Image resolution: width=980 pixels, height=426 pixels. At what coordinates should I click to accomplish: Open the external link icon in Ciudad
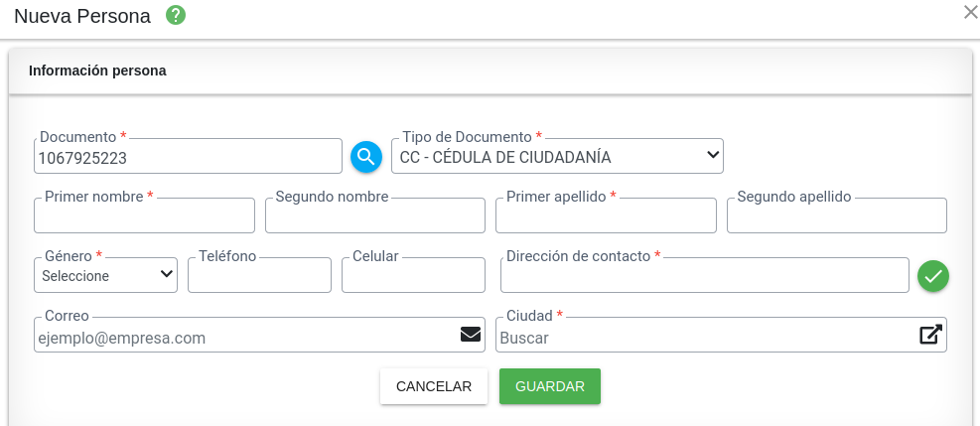coord(929,335)
